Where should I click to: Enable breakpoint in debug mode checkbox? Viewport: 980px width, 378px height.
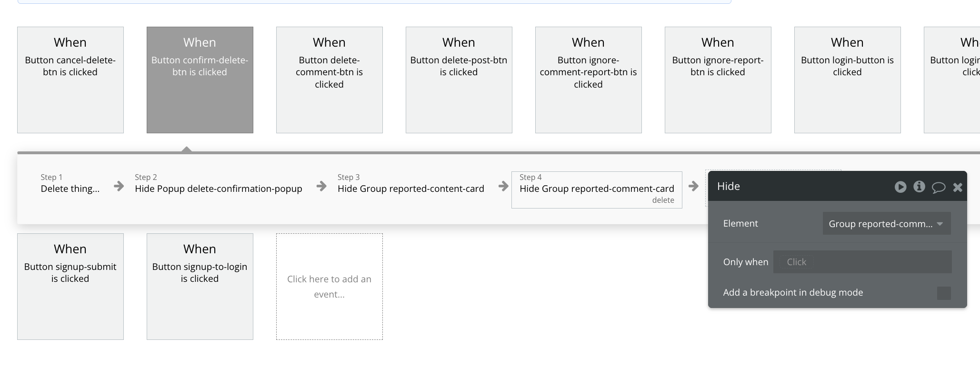943,293
